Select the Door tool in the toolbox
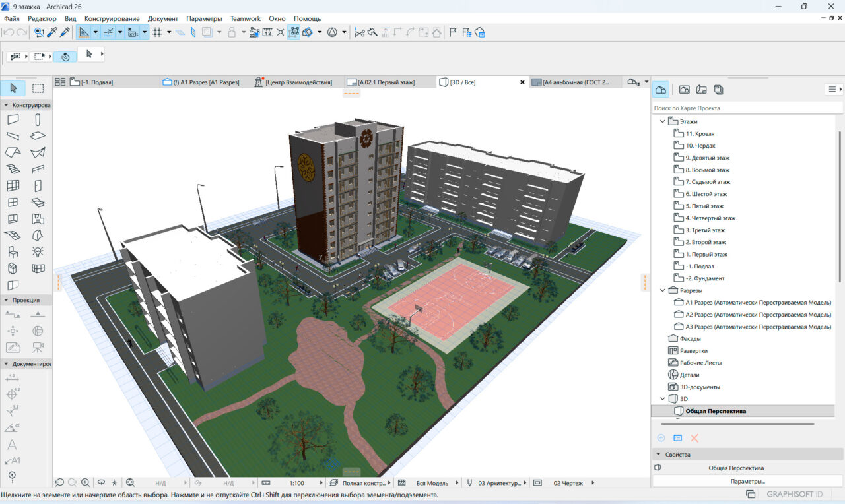Image resolution: width=845 pixels, height=504 pixels. click(x=38, y=185)
